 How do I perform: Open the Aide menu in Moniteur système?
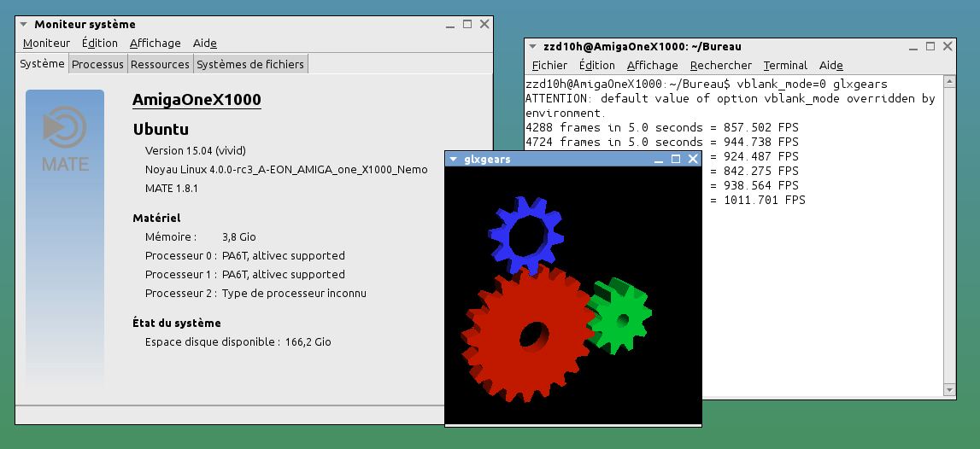tap(205, 44)
